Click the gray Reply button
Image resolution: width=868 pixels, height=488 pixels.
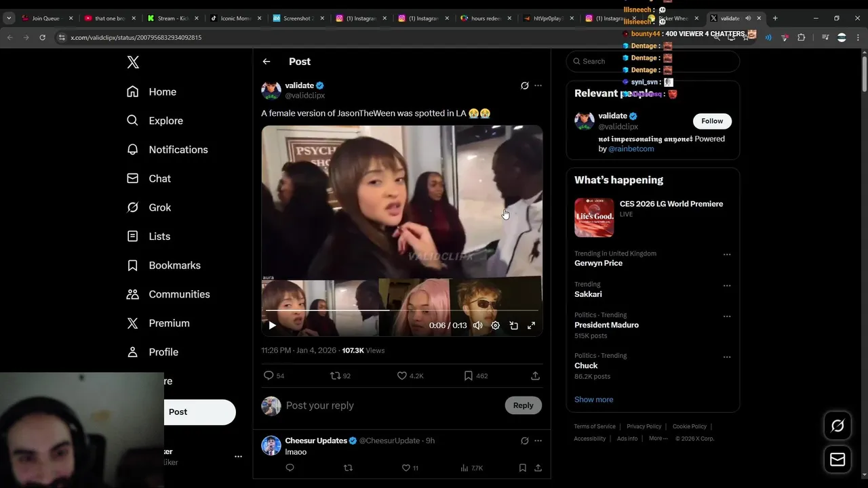pyautogui.click(x=523, y=405)
